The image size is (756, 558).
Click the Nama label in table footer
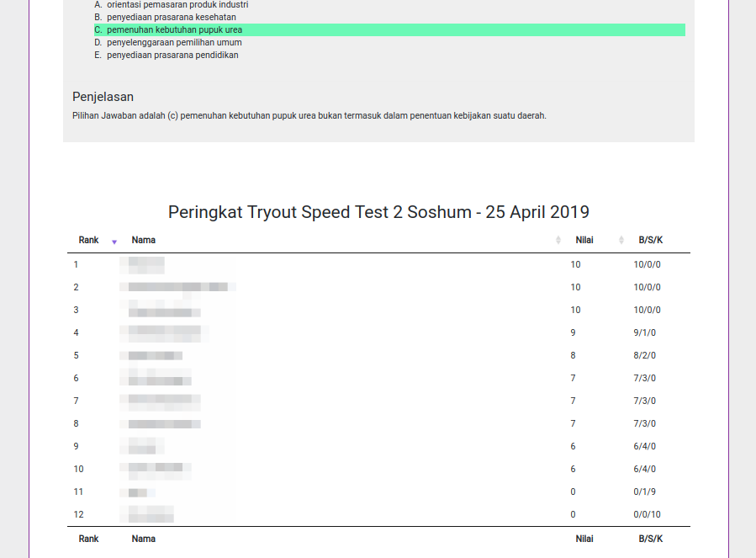[144, 539]
